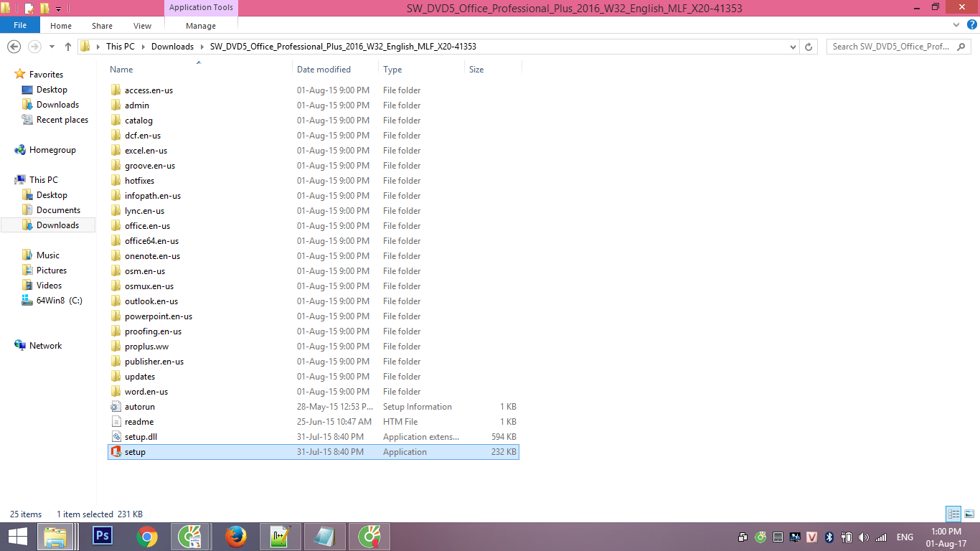
Task: Select the hotfixes folder
Action: [x=139, y=181]
